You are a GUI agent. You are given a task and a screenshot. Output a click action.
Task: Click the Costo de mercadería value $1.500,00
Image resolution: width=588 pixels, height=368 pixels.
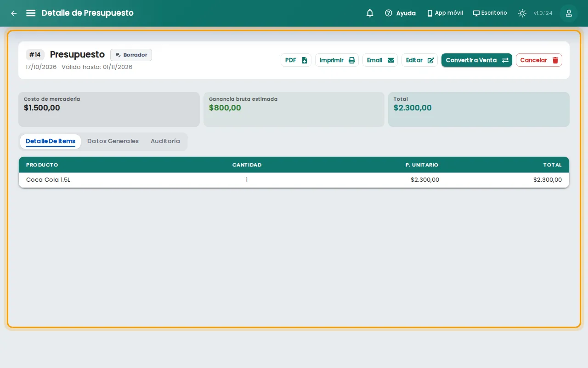(x=42, y=108)
